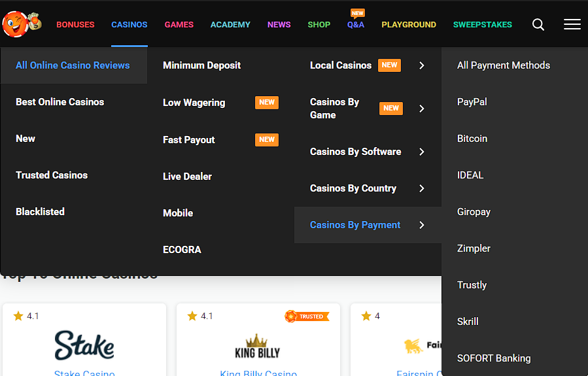
Task: Open the ACADEMY nav item
Action: coord(230,25)
